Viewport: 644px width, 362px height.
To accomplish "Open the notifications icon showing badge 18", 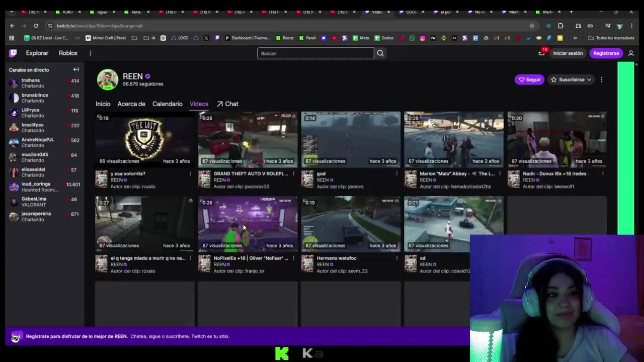I will coord(542,53).
